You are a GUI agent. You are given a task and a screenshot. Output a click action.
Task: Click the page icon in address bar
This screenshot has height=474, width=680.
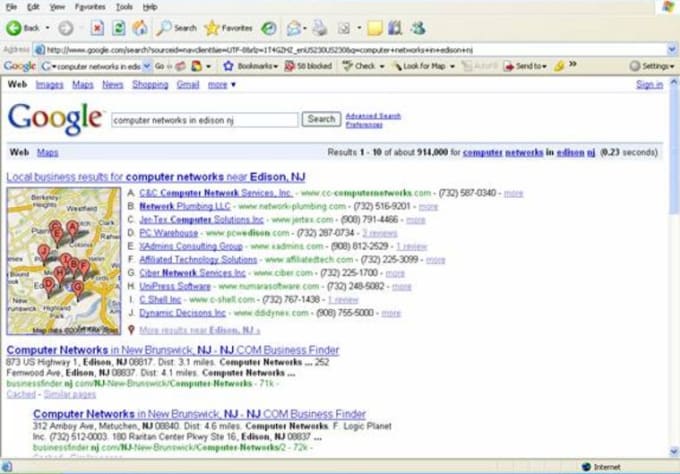(39, 50)
